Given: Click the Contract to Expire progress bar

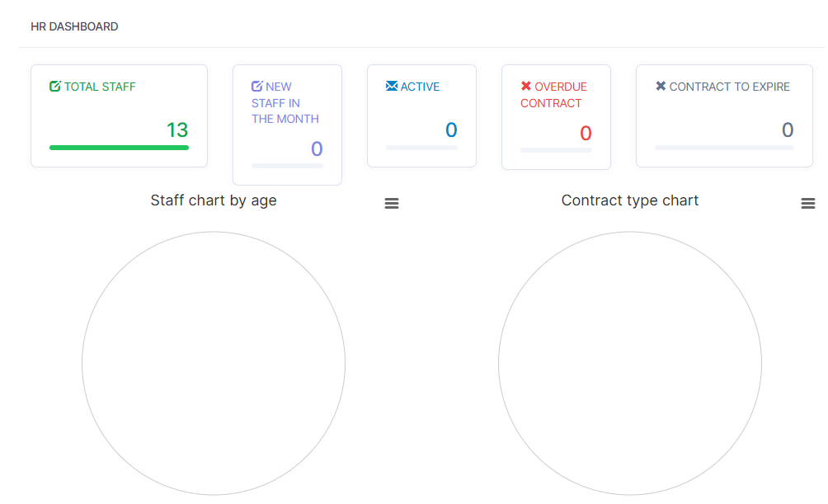Looking at the screenshot, I should pyautogui.click(x=724, y=148).
